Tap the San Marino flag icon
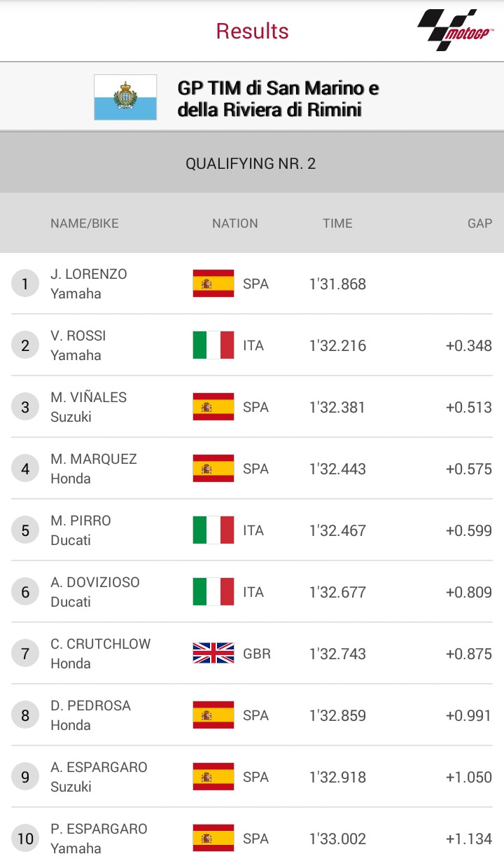This screenshot has height=861, width=504. (125, 97)
